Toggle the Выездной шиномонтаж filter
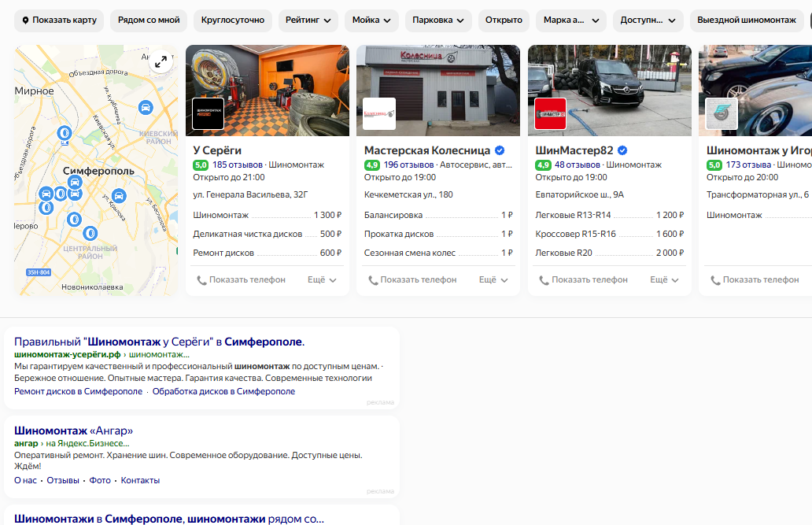Image resolution: width=812 pixels, height=525 pixels. 746,20
